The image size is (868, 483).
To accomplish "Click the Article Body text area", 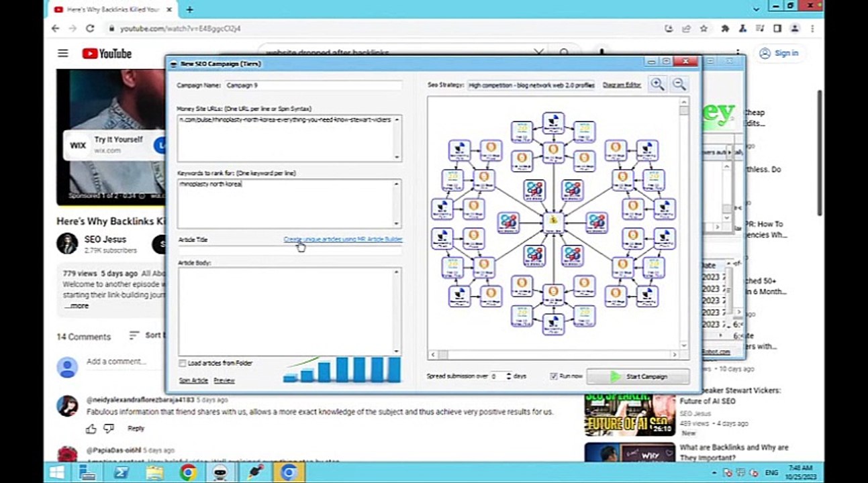I will point(289,311).
